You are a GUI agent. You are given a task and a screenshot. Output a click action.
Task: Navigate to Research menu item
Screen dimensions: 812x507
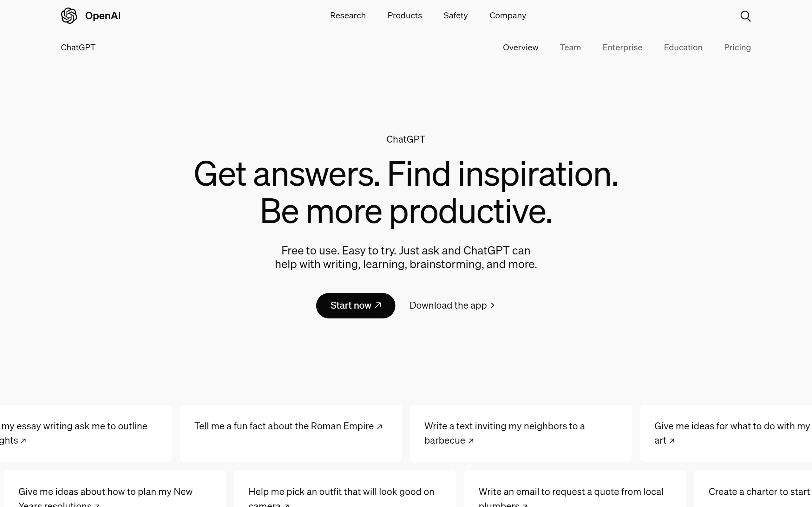pos(347,16)
